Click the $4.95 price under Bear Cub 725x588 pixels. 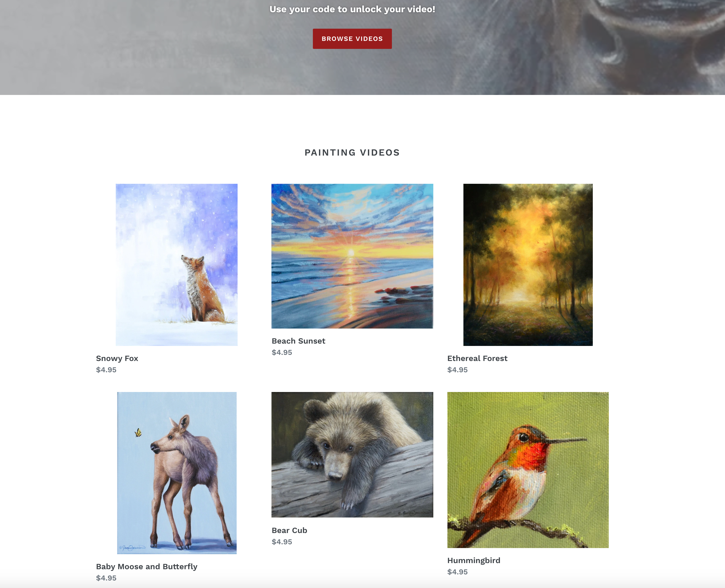pos(282,542)
